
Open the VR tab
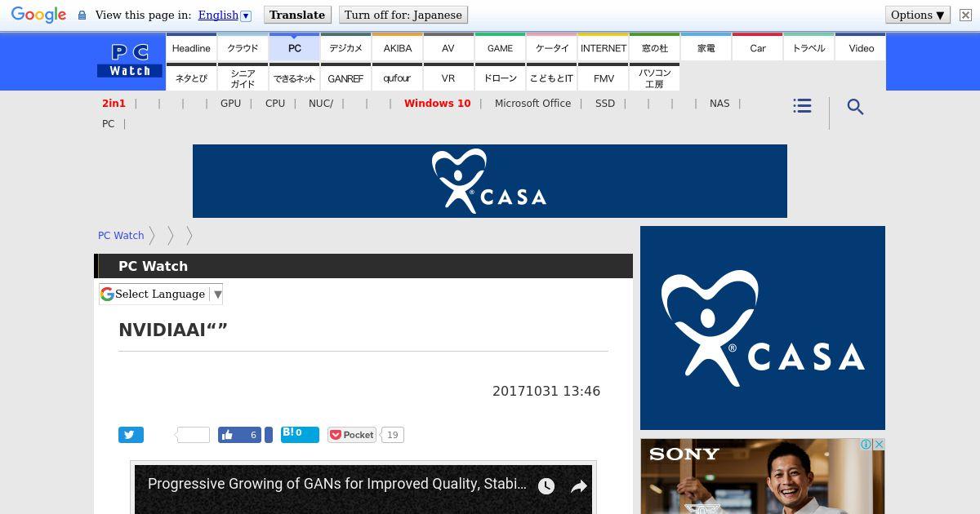(x=448, y=78)
